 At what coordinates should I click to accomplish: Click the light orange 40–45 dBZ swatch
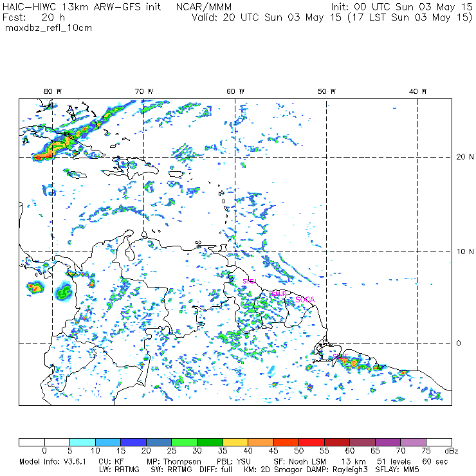(261, 442)
